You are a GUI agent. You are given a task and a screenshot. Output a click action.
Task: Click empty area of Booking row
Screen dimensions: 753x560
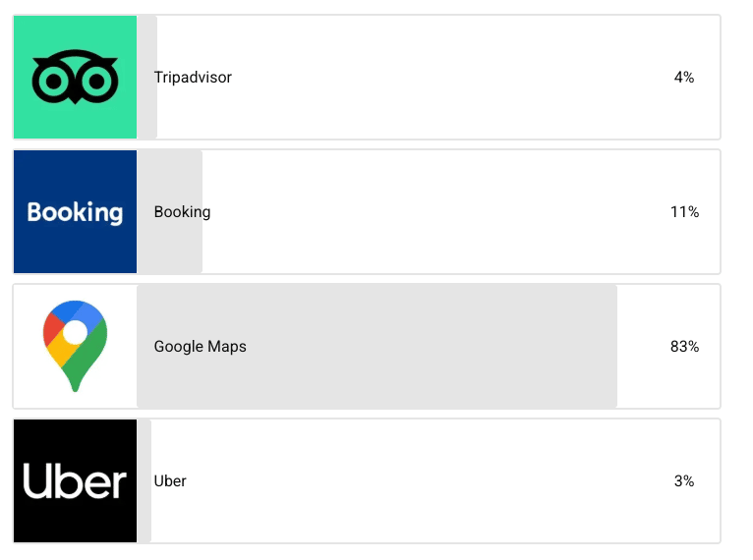pos(433,211)
